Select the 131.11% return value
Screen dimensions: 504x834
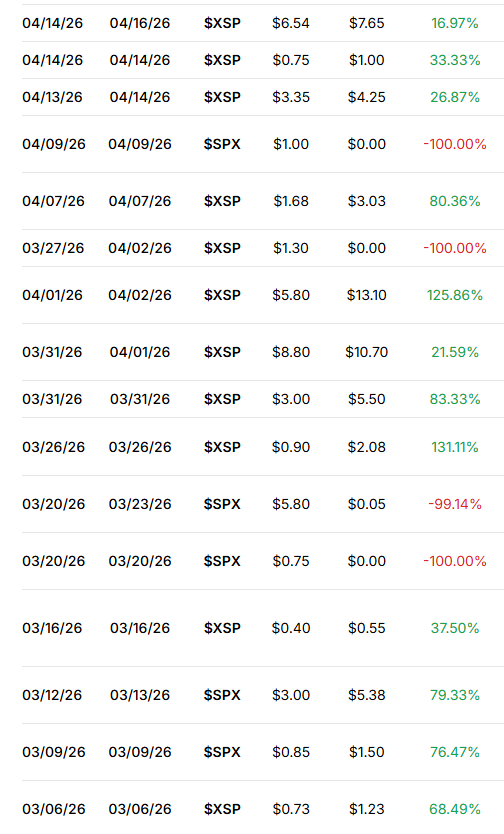455,447
